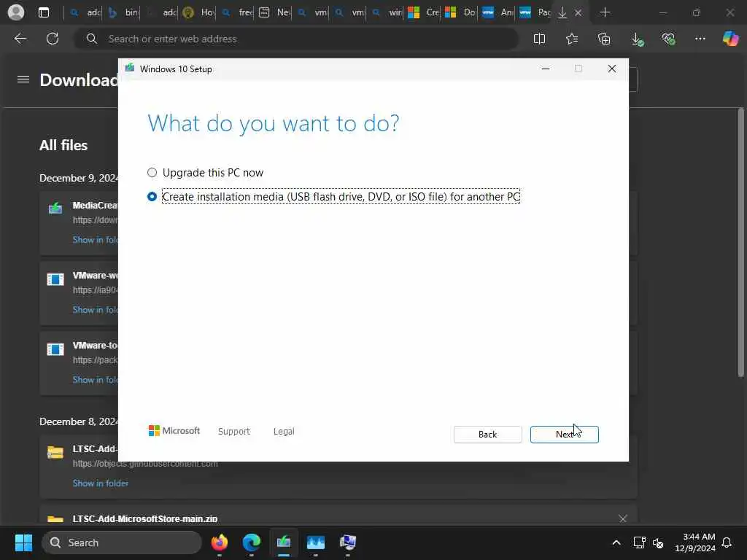Image resolution: width=747 pixels, height=560 pixels.
Task: Open Firefox from the taskbar
Action: click(219, 542)
